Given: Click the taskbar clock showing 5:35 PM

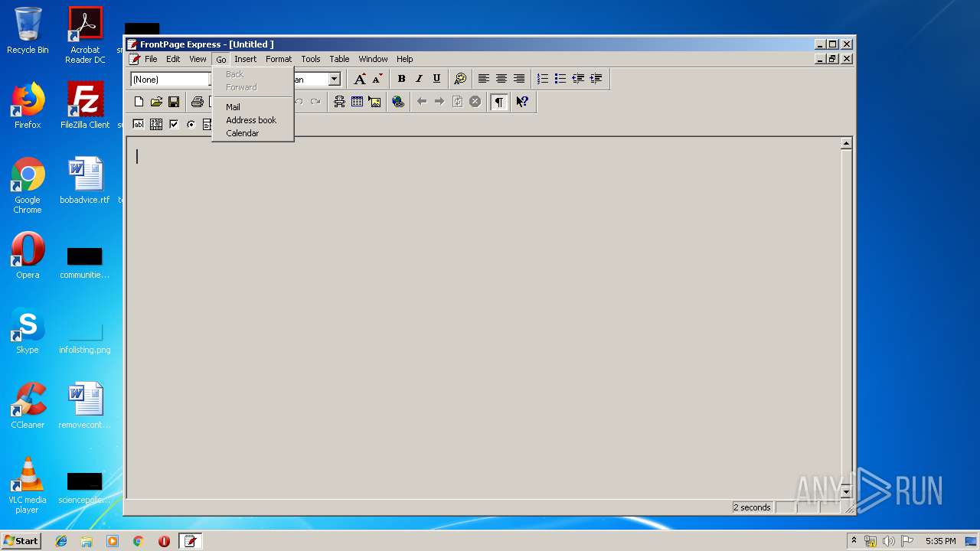Looking at the screenshot, I should coord(940,541).
